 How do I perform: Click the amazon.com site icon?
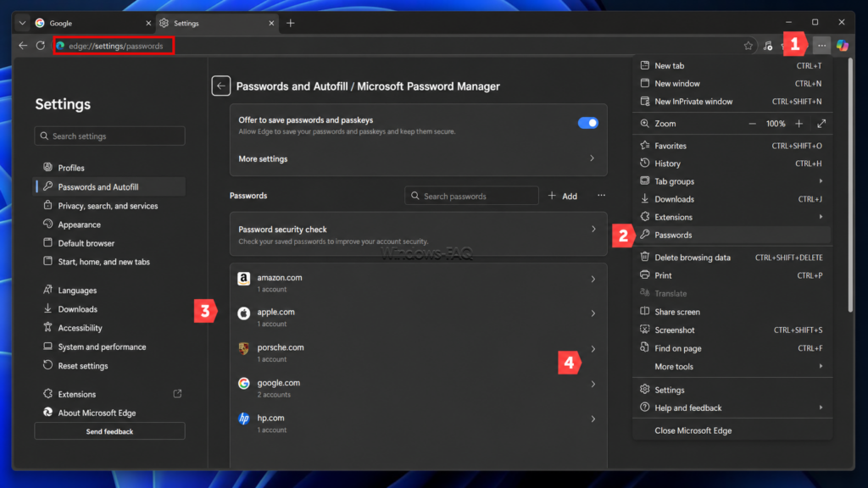[243, 278]
